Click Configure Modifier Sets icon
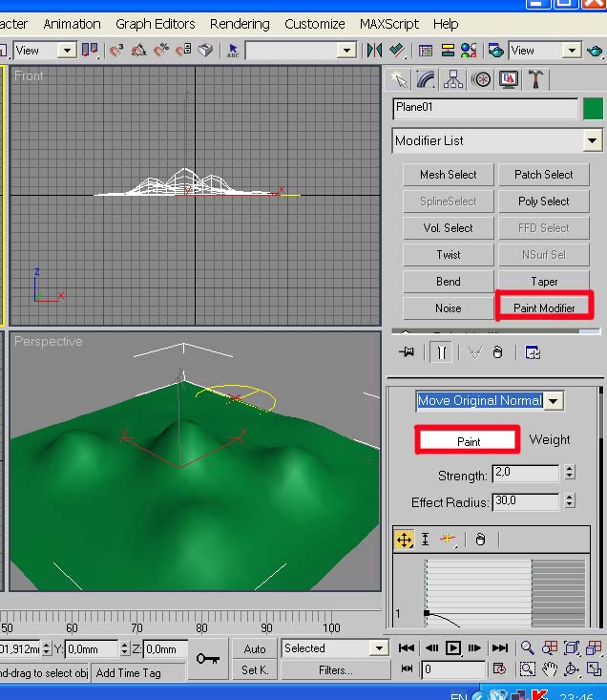This screenshot has height=700, width=607. pos(533,352)
